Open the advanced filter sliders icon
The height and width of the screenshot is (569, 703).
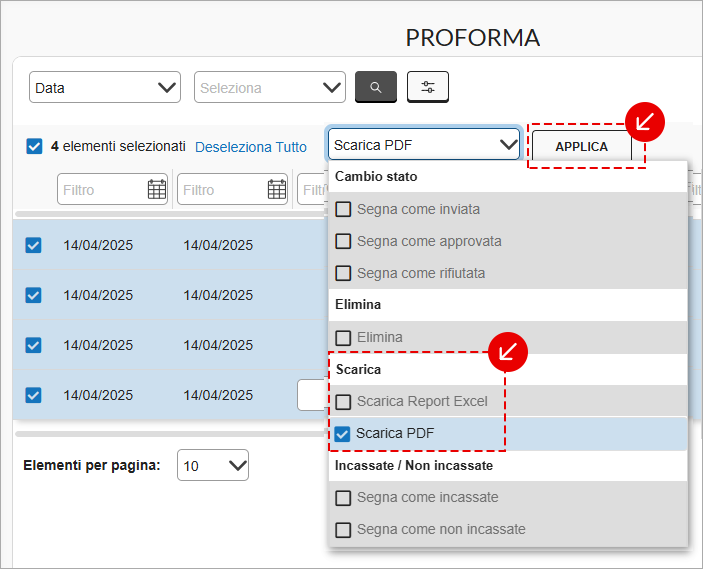[x=428, y=87]
